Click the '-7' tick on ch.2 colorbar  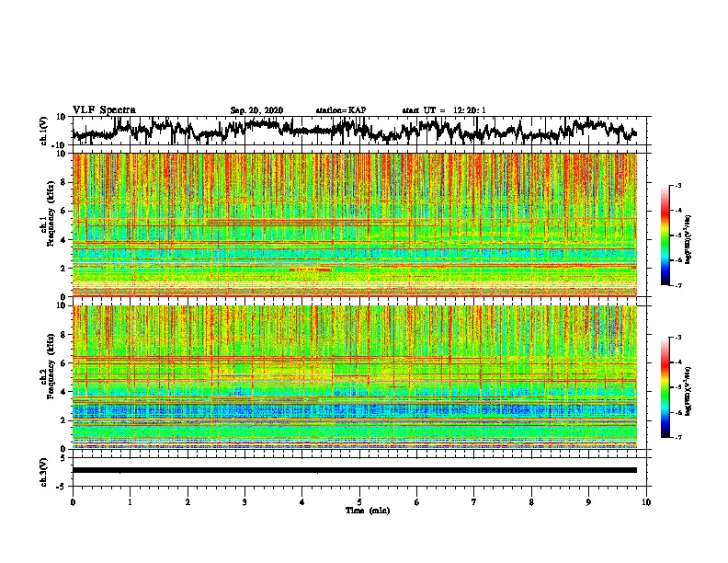(x=678, y=437)
